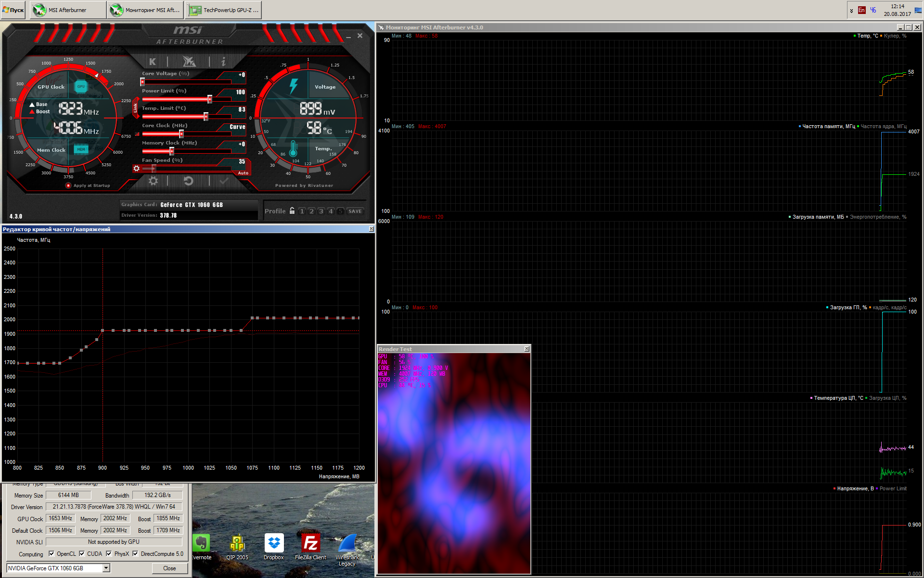Toggle Apply at Startup option

pos(68,185)
